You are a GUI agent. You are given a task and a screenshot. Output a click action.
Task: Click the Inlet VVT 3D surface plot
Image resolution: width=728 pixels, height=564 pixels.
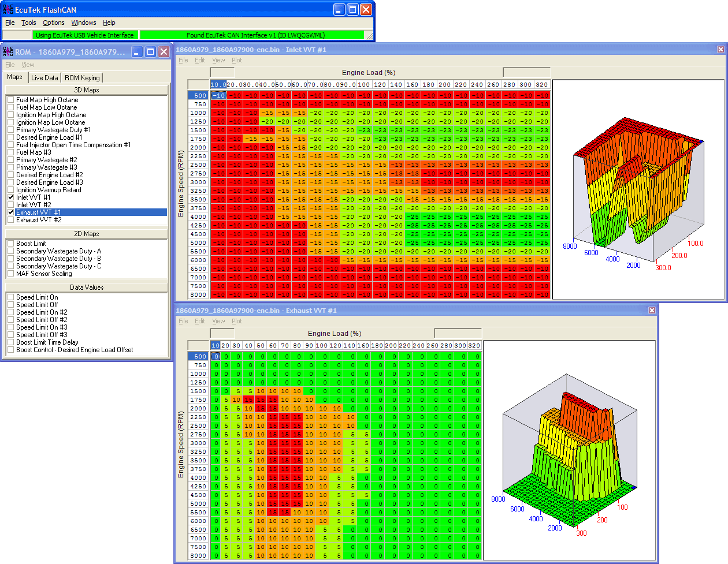(x=638, y=189)
